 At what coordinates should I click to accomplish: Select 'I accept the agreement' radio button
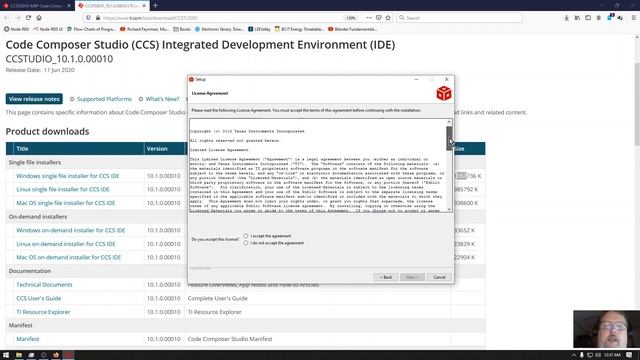[246, 236]
